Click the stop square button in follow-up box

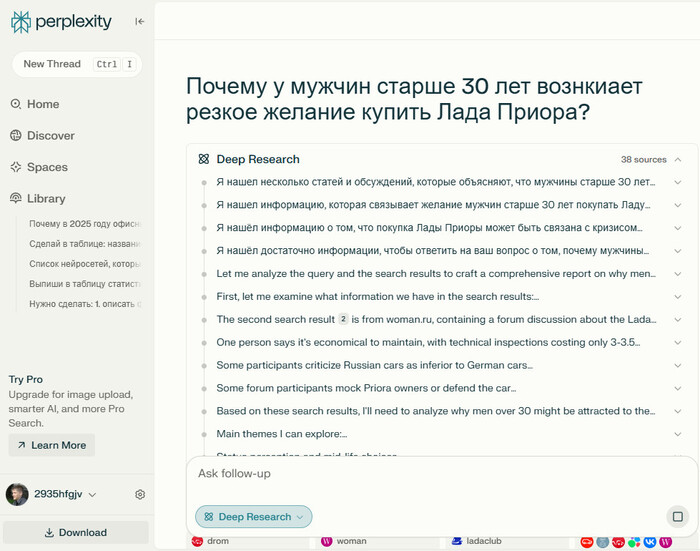coord(677,517)
